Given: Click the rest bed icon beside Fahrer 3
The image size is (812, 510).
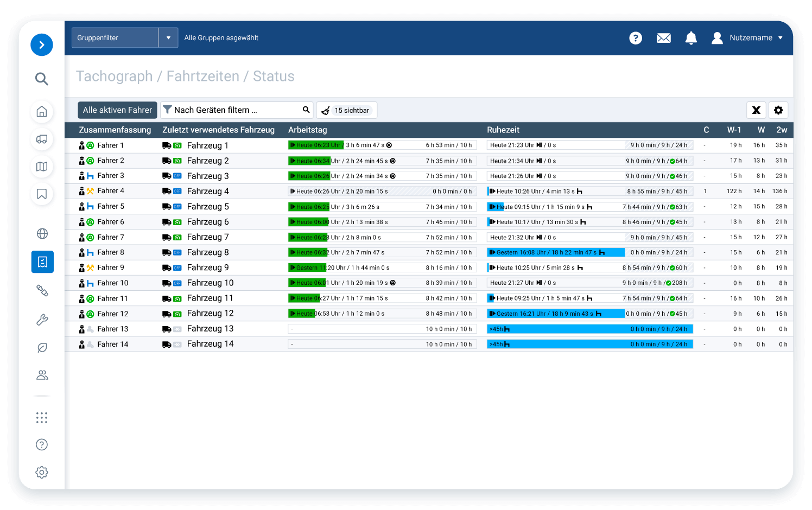Looking at the screenshot, I should [91, 176].
